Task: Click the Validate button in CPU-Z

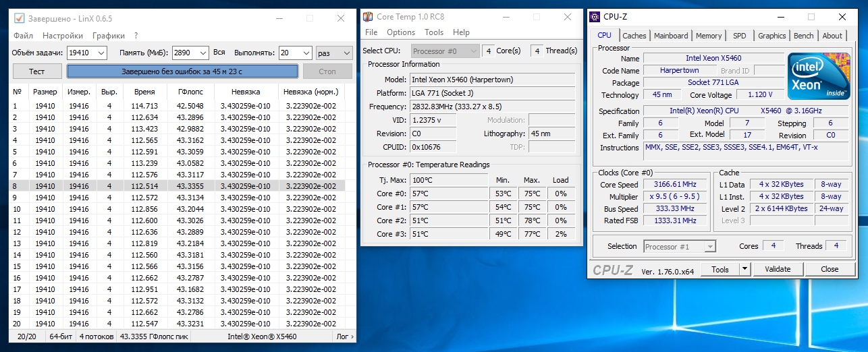Action: (778, 269)
